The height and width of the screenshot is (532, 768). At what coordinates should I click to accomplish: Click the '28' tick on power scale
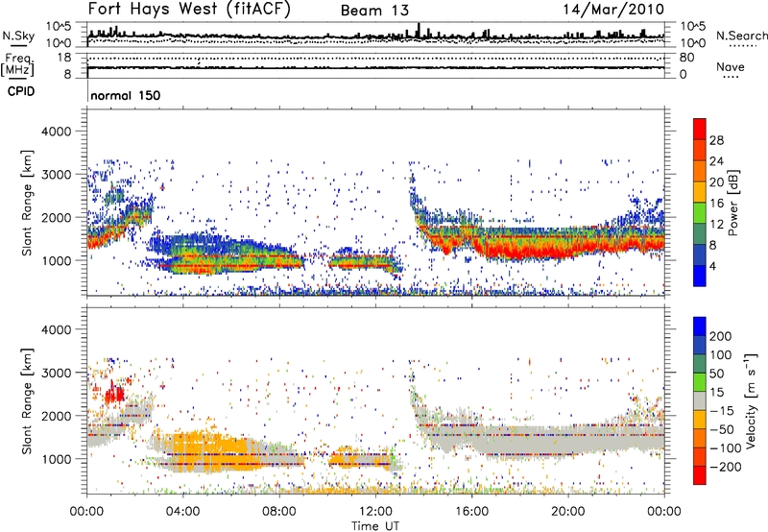point(716,140)
